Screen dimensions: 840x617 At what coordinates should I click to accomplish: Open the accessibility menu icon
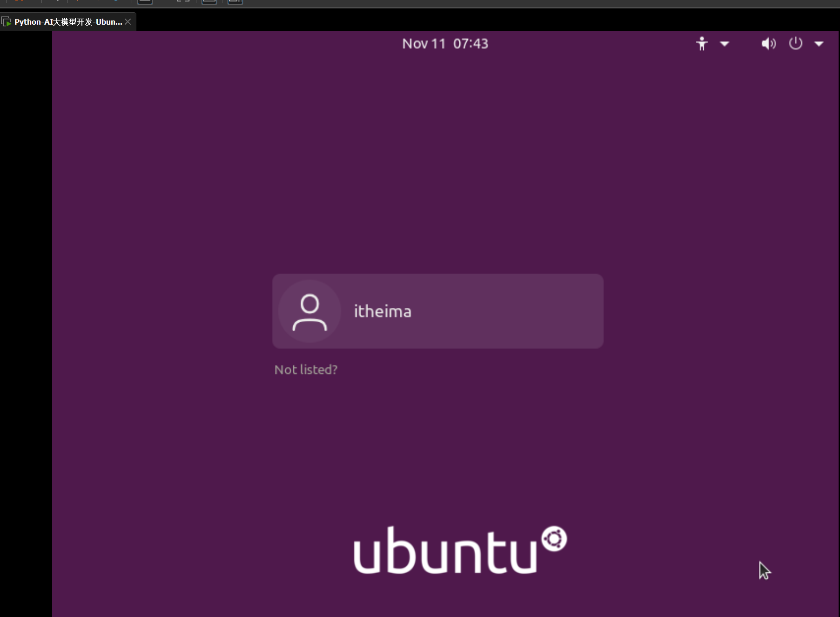702,44
